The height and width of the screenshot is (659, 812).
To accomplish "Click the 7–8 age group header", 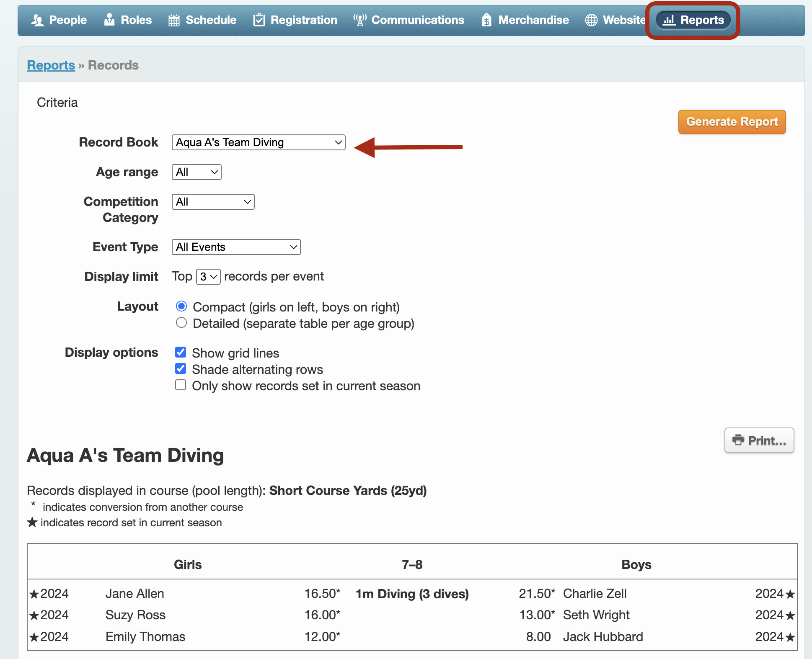I will 412,565.
